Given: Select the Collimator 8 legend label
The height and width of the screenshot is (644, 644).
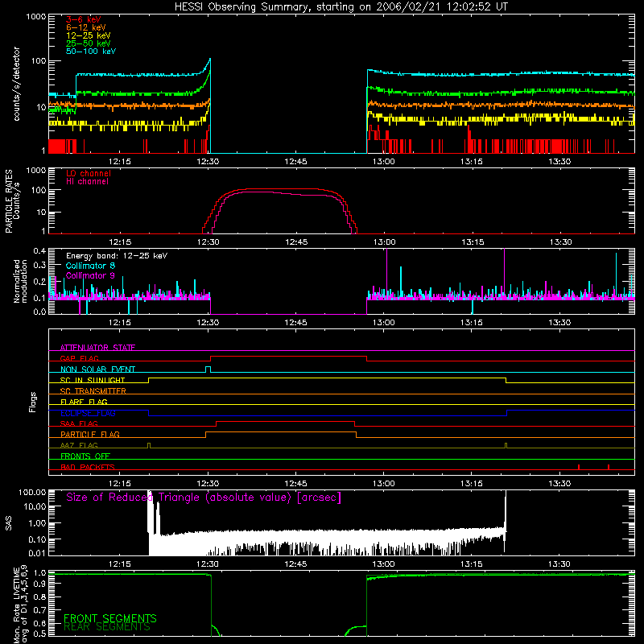Looking at the screenshot, I should (x=90, y=266).
